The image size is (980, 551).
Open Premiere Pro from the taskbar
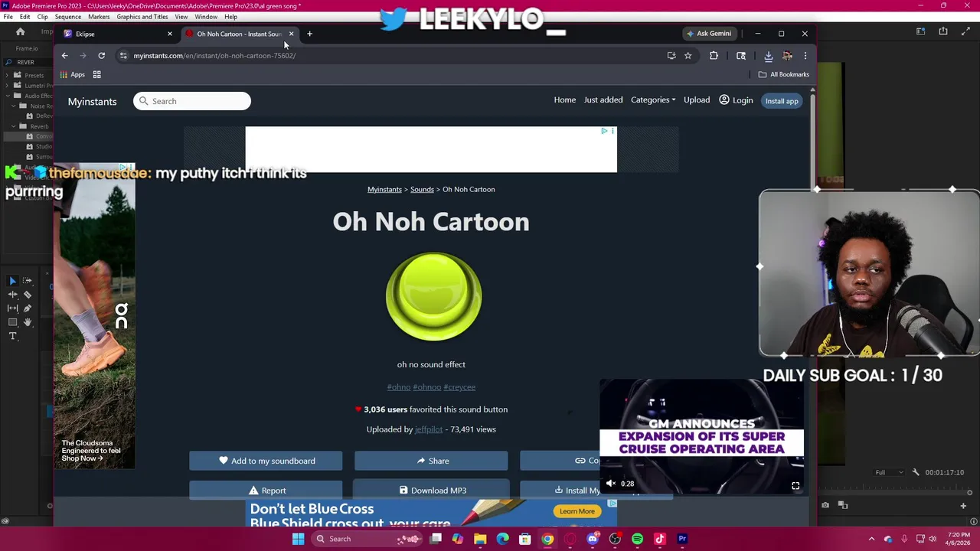pyautogui.click(x=682, y=539)
